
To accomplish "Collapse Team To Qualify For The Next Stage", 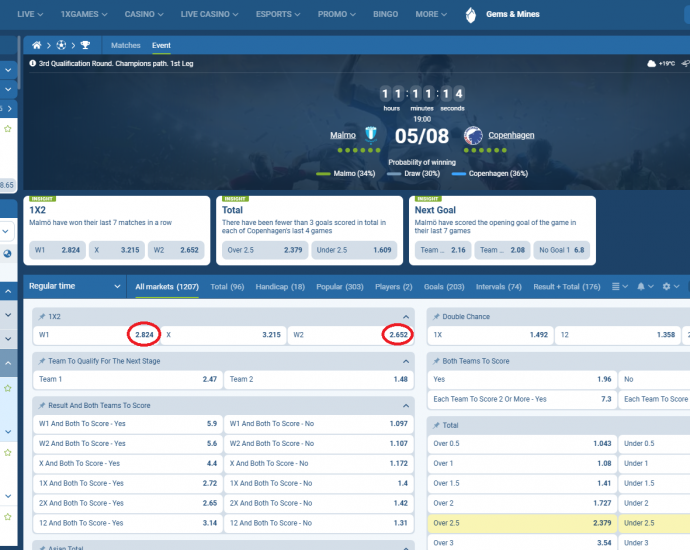I will pos(406,361).
